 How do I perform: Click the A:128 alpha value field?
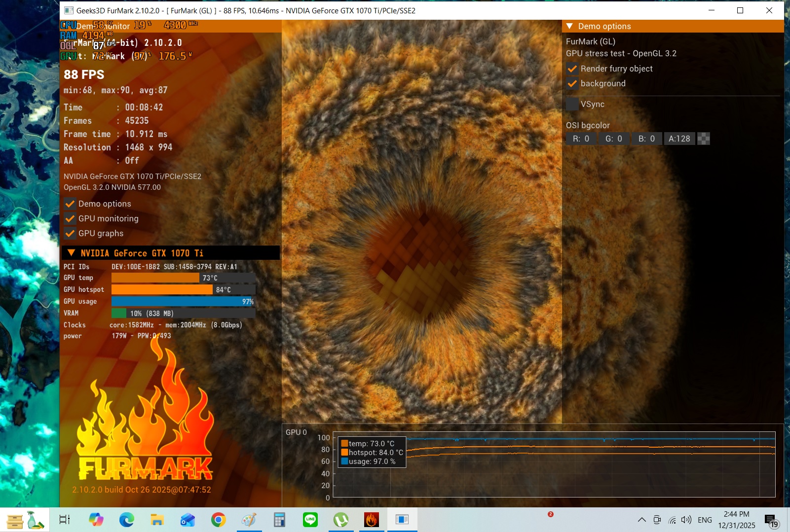pyautogui.click(x=679, y=139)
